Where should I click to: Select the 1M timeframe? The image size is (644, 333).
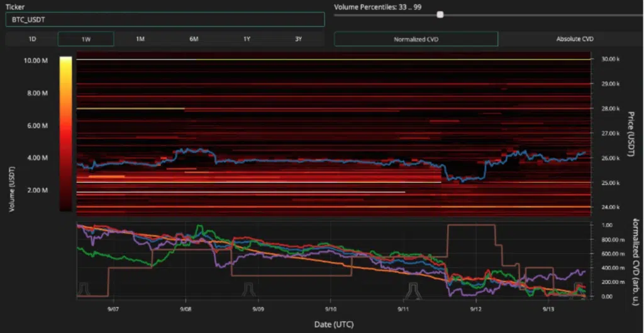pyautogui.click(x=140, y=39)
